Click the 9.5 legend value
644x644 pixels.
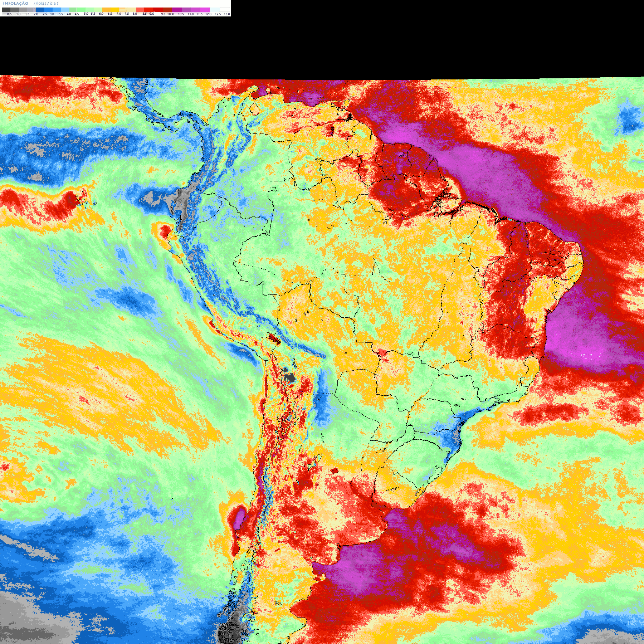[x=163, y=14]
